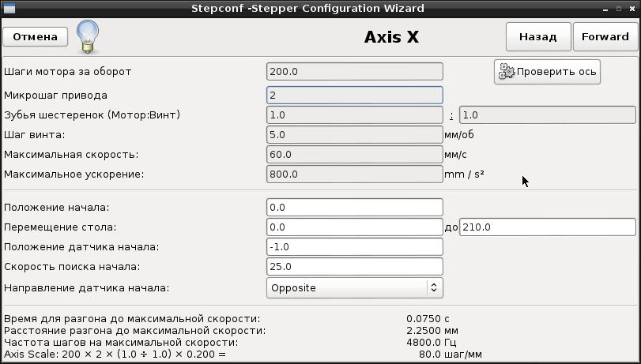Focus the Положение начала field
Image resolution: width=641 pixels, height=364 pixels.
(x=354, y=208)
